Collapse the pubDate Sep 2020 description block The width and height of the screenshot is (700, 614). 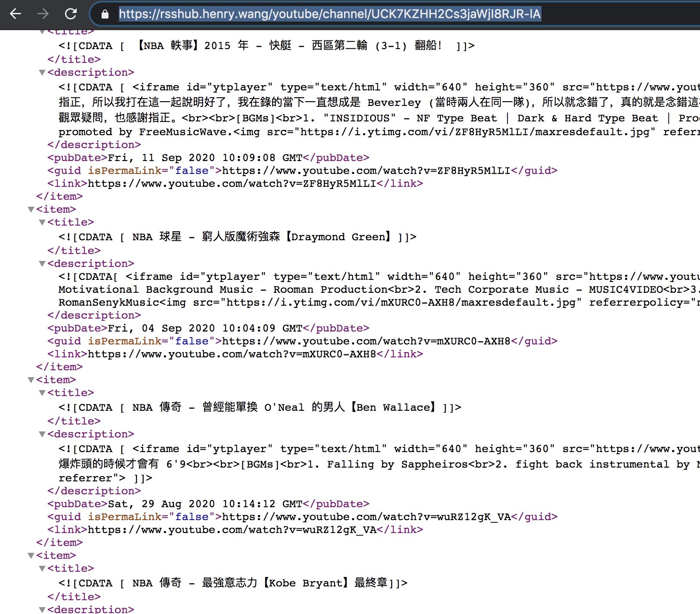pyautogui.click(x=42, y=264)
